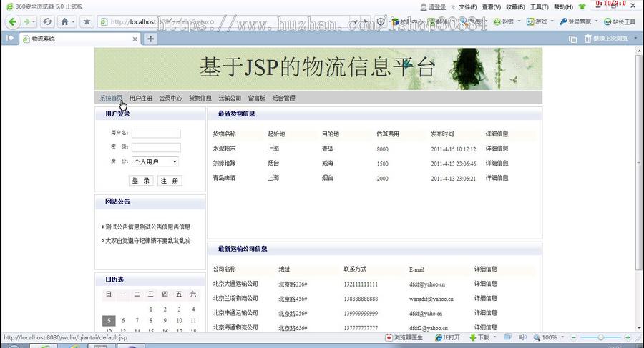Viewport: 644px width, 348px height.
Task: Open 站长工具 toolbar icon
Action: pyautogui.click(x=620, y=21)
